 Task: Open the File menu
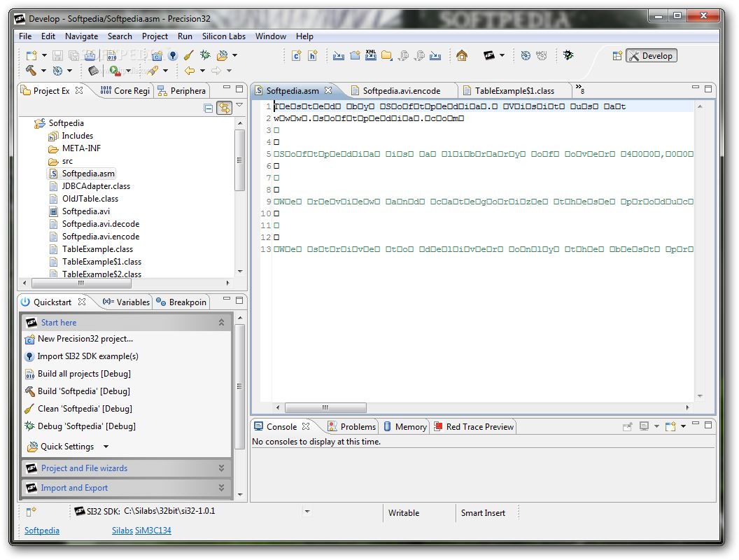pos(25,36)
